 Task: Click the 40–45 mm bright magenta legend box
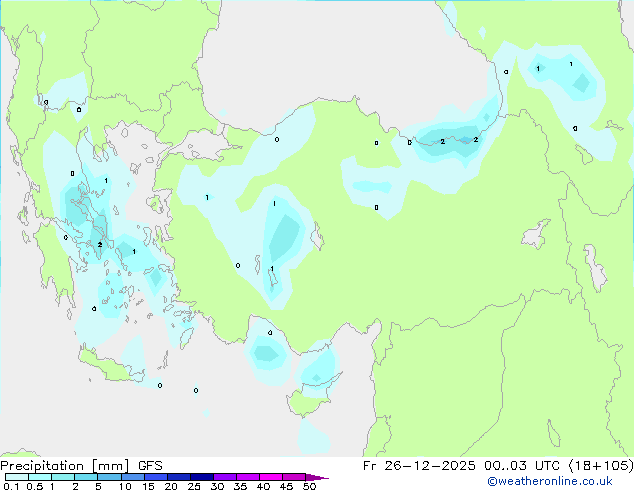[x=271, y=477]
